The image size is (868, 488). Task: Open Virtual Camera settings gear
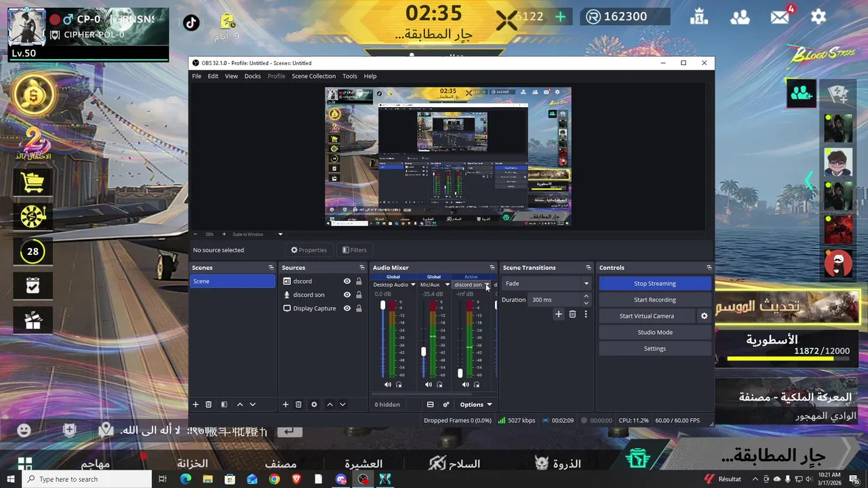click(x=704, y=316)
